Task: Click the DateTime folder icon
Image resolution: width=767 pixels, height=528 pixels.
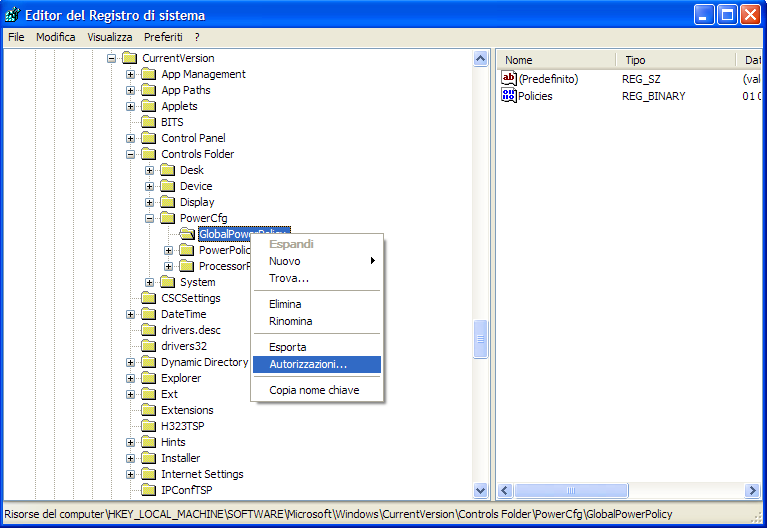Action: tap(149, 314)
